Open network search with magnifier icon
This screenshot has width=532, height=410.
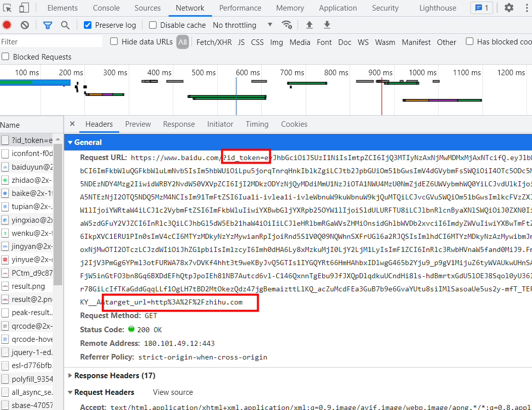pos(65,25)
